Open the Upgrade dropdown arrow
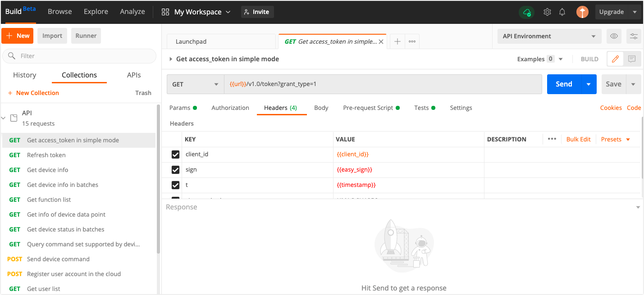The height and width of the screenshot is (295, 644). coord(635,12)
